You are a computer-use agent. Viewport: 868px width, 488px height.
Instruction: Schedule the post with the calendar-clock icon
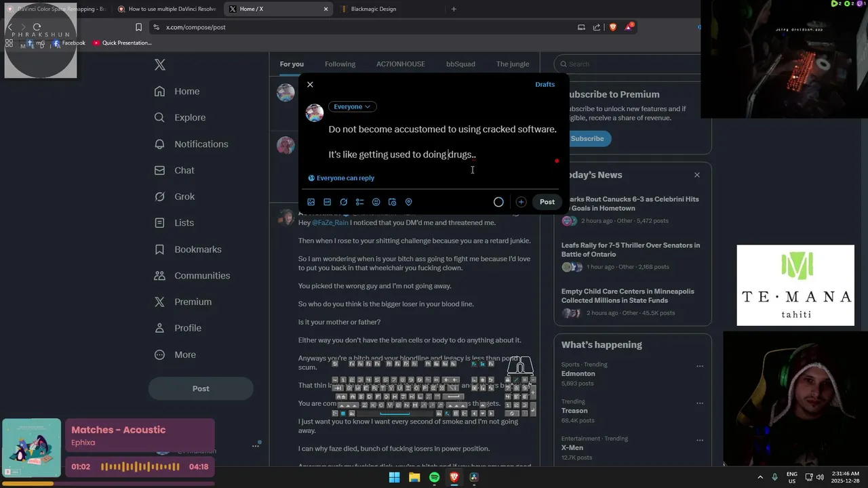coord(393,202)
